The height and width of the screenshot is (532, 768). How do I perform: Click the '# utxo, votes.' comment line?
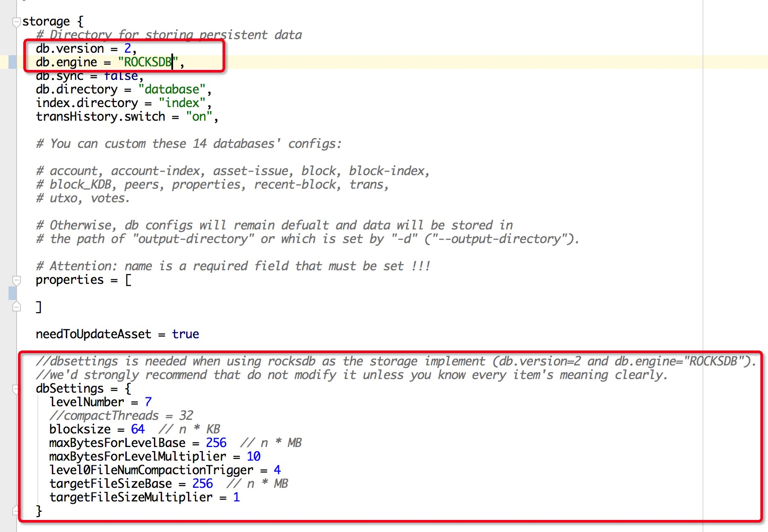(x=83, y=198)
